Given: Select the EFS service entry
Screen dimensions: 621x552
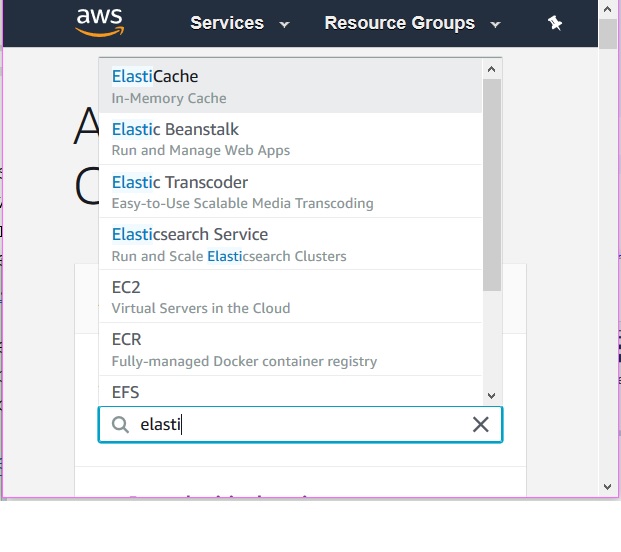Looking at the screenshot, I should (290, 390).
